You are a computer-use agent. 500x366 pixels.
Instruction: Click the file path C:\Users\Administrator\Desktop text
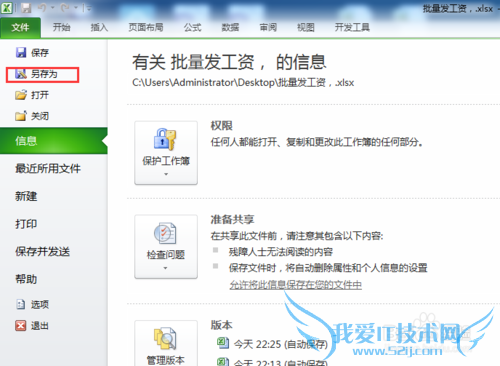pos(243,83)
